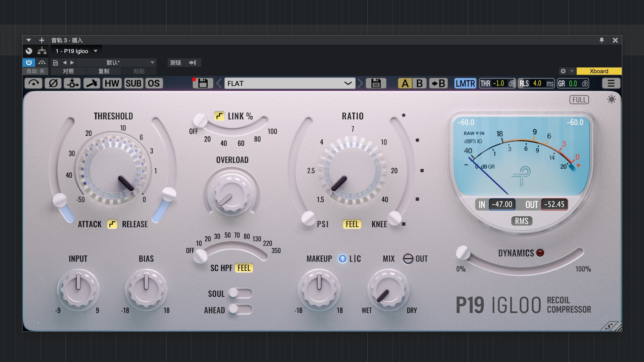The height and width of the screenshot is (362, 644).
Task: Pin the plugin window with the pin icon
Action: (602, 40)
